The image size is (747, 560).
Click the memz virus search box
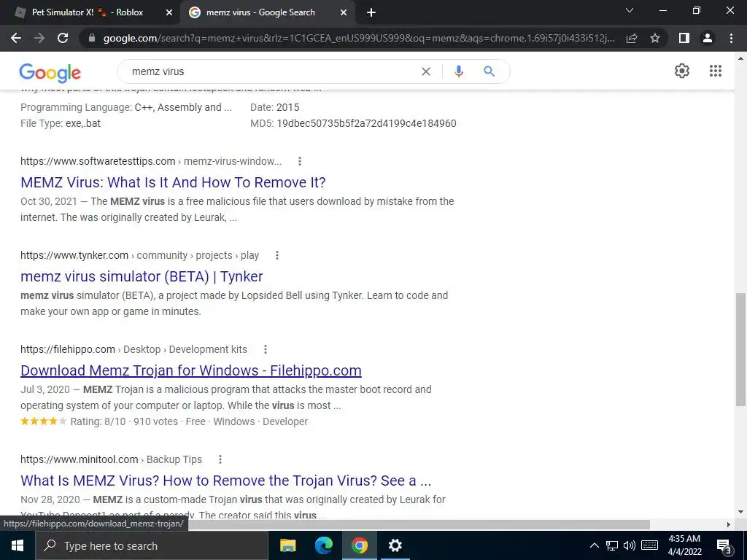coord(271,71)
